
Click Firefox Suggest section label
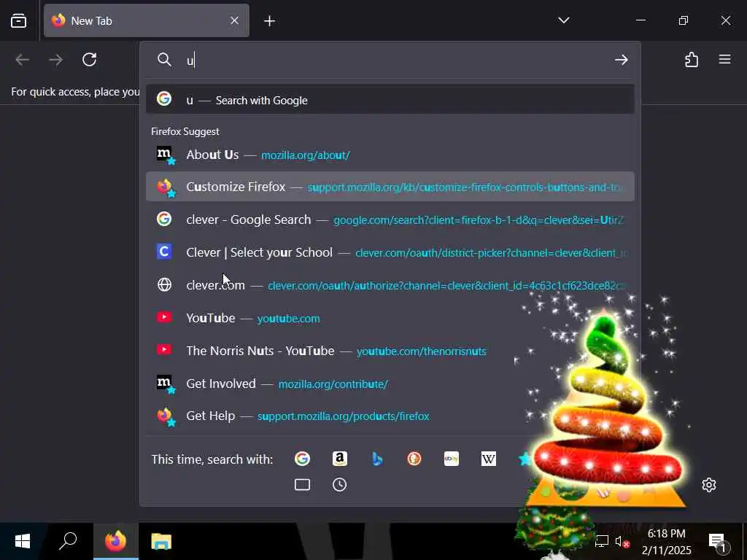tap(185, 131)
